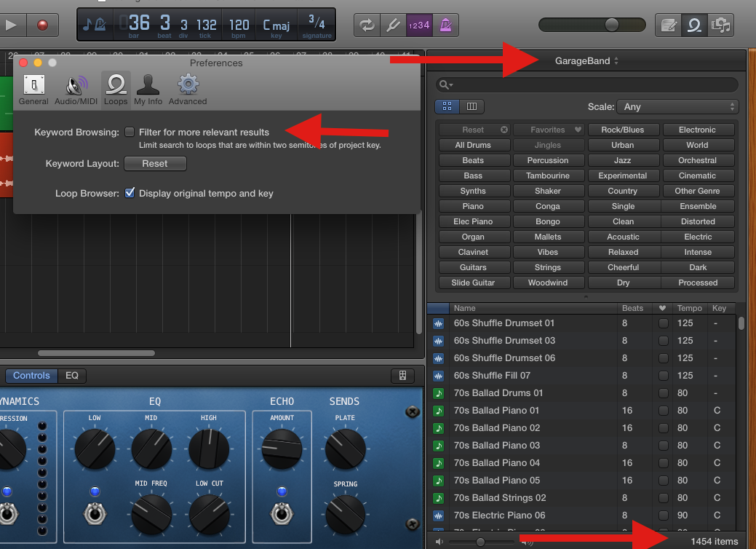Select the Electronic genre keyword

[x=697, y=130]
